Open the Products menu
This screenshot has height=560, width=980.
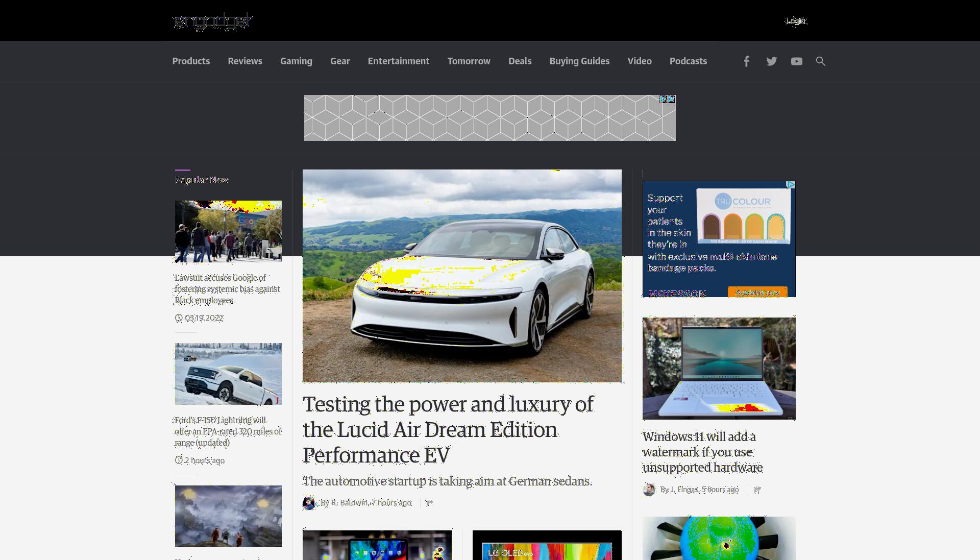(191, 61)
